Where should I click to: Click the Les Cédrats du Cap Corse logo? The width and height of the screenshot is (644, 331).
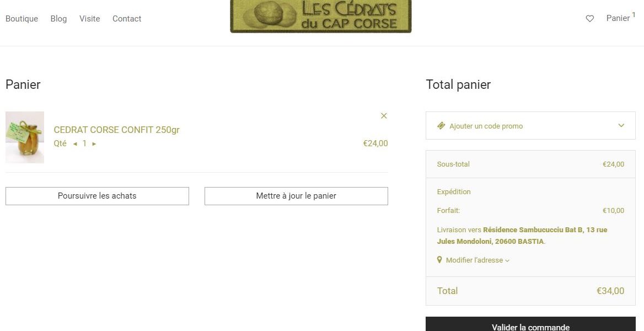pyautogui.click(x=320, y=17)
